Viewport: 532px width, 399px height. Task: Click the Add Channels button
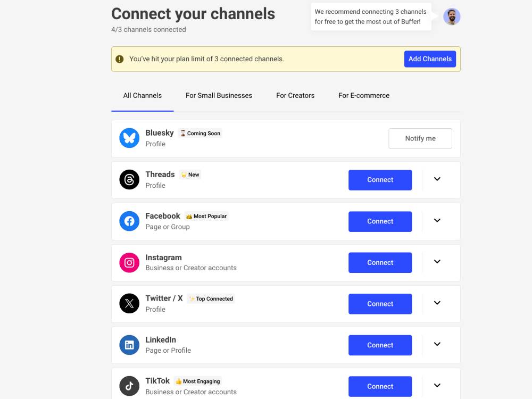(430, 59)
